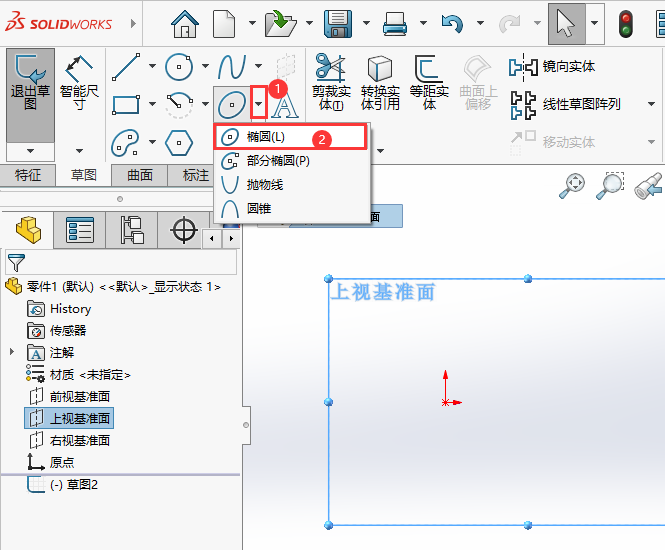Choose 椭圆(L) from the dropdown menu
This screenshot has width=665, height=550.
tap(290, 137)
